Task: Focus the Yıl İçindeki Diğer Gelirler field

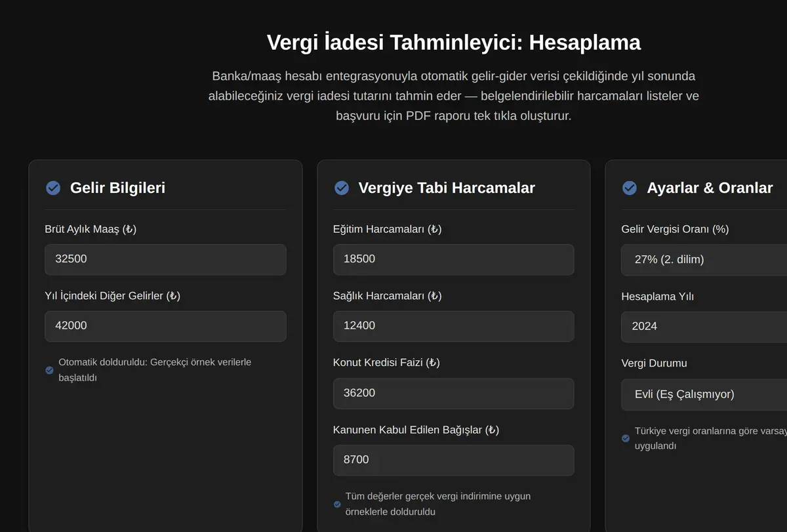Action: 165,326
